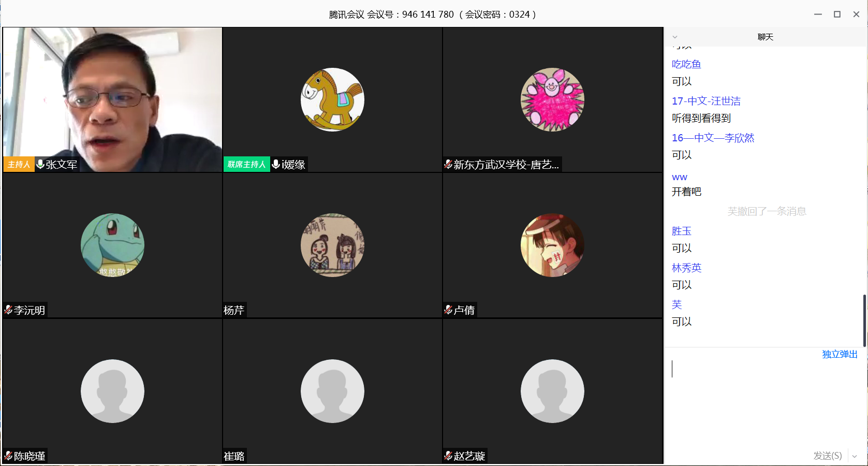
Task: Maximize the 腾讯会议 window
Action: (x=837, y=14)
